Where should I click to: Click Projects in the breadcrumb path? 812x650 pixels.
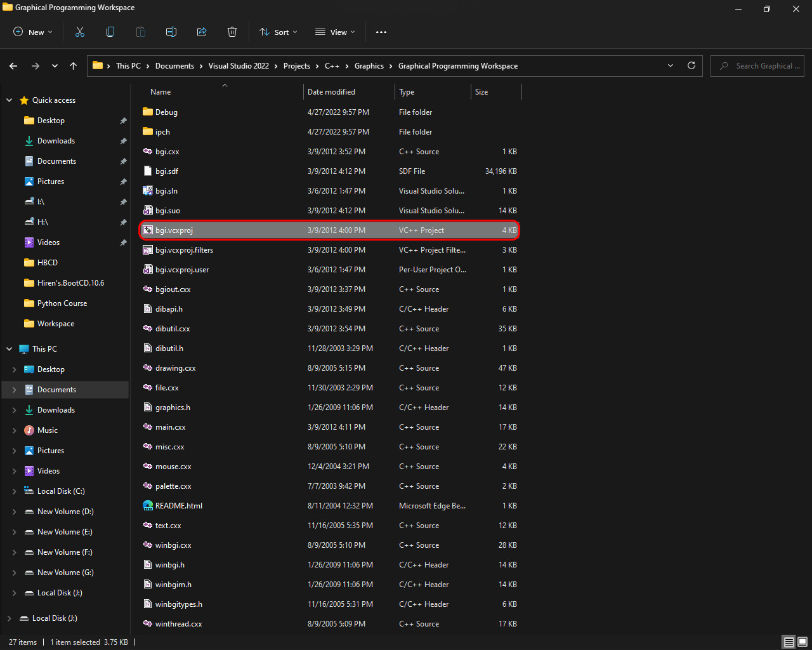(297, 66)
